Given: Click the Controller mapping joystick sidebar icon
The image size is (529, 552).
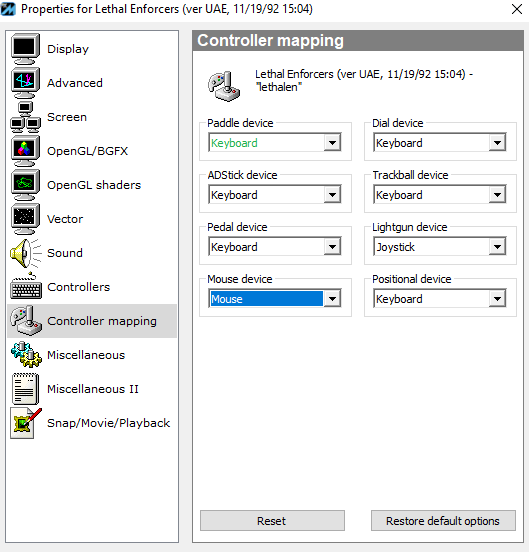Looking at the screenshot, I should tap(26, 321).
